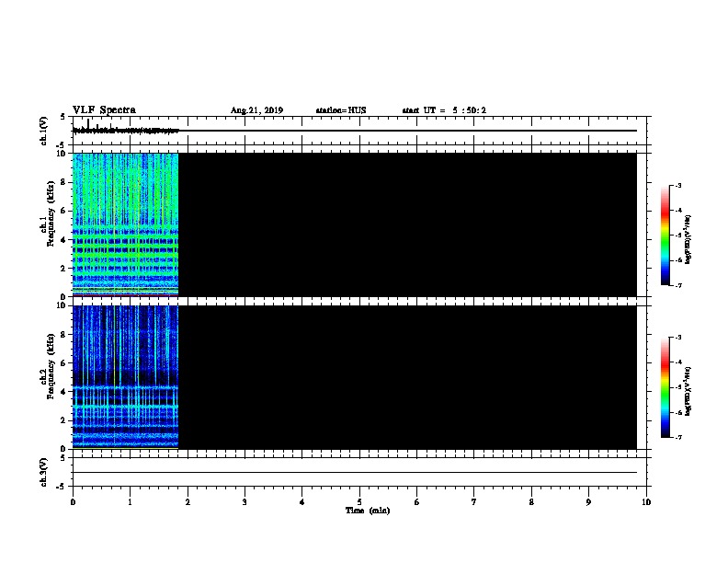Click the date text 'Aug.21, 2019'
Image resolution: width=728 pixels, height=563 pixels.
[x=256, y=110]
